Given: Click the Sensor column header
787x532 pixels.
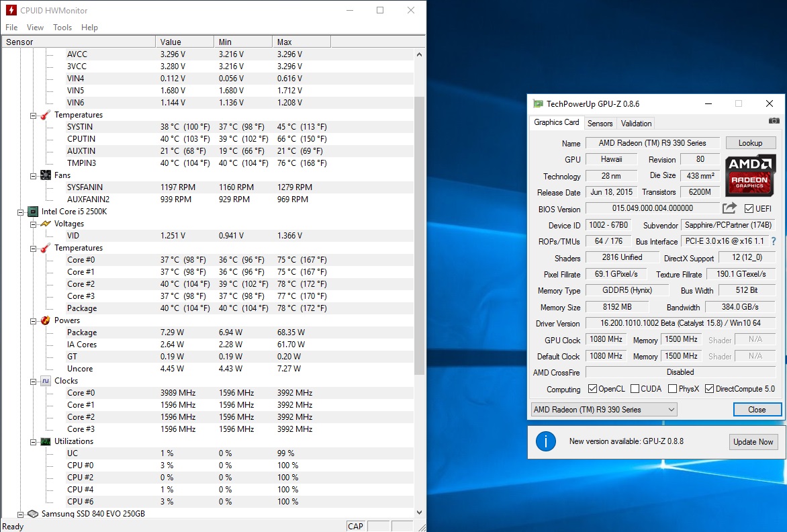Looking at the screenshot, I should pos(79,42).
